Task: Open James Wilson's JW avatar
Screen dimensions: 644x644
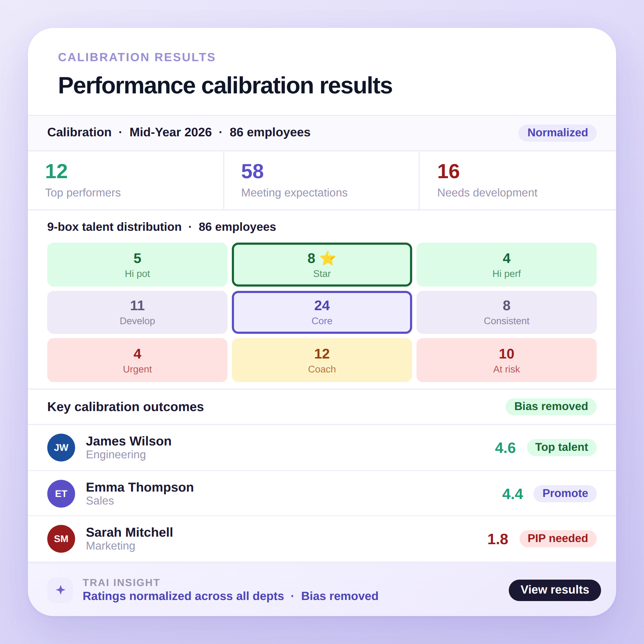Action: coord(61,447)
